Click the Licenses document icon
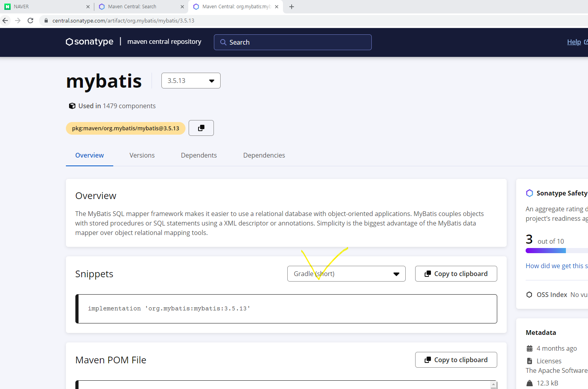Screen dimensions: 588x389 pyautogui.click(x=530, y=361)
